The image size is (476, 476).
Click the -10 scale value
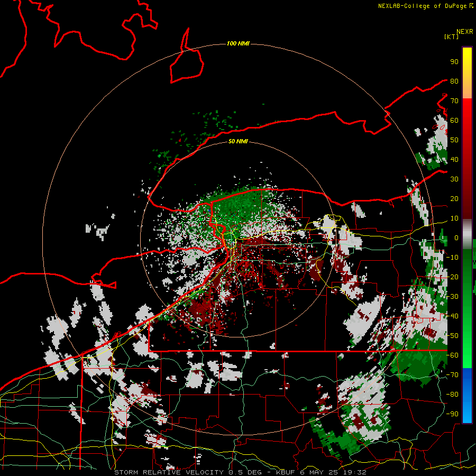click(x=452, y=258)
